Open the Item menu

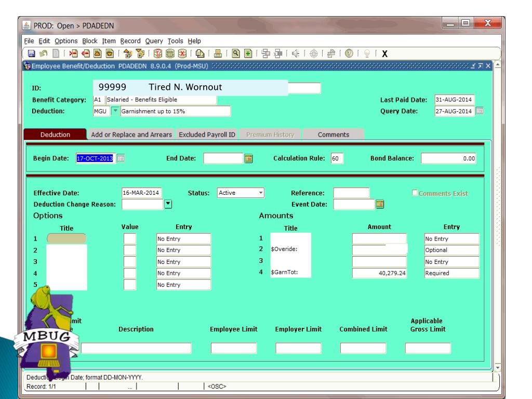tap(109, 41)
